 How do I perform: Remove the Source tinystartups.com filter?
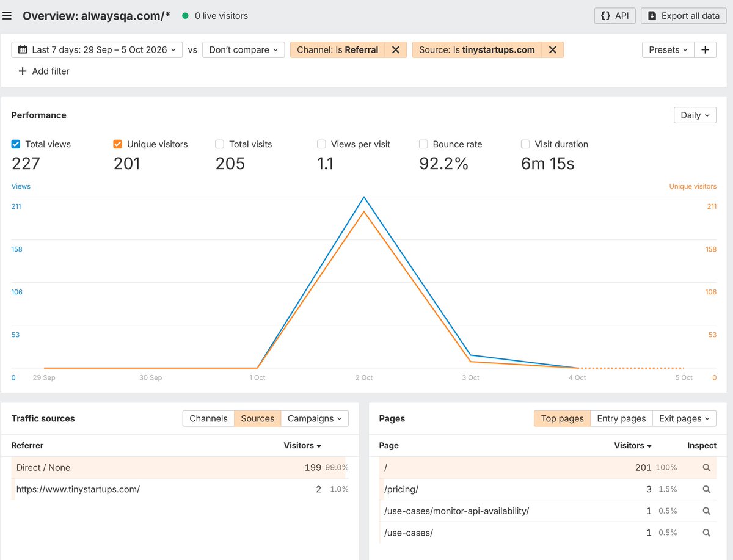[553, 50]
